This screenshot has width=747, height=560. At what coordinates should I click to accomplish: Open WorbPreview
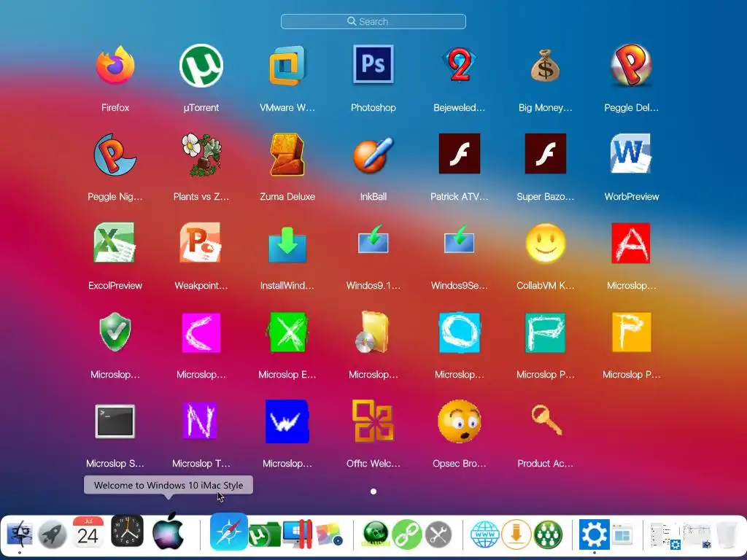pyautogui.click(x=631, y=153)
